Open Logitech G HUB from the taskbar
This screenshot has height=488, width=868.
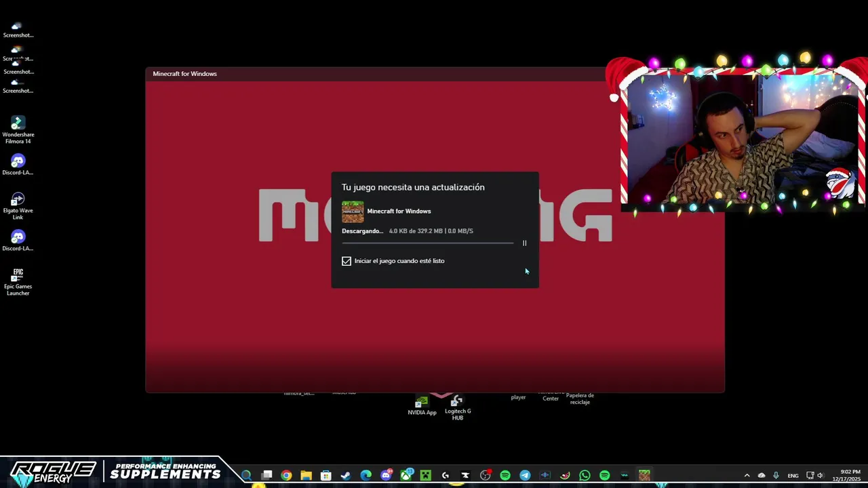coord(446,476)
